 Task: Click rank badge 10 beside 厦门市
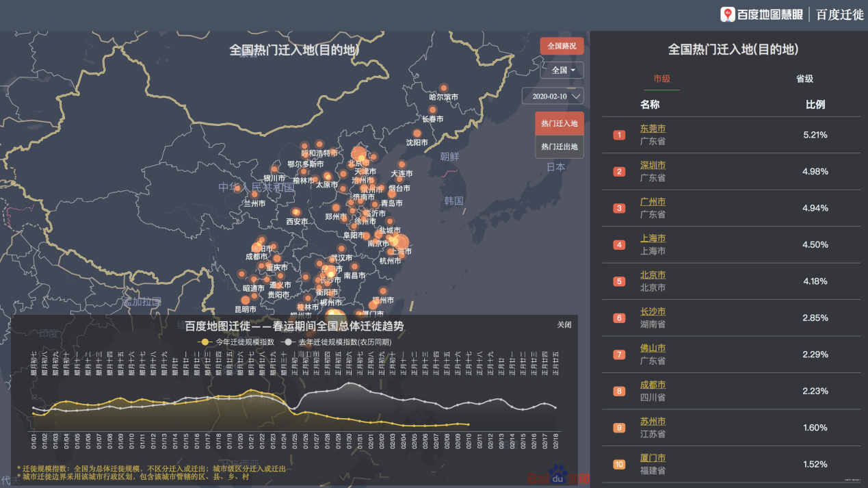click(x=620, y=464)
